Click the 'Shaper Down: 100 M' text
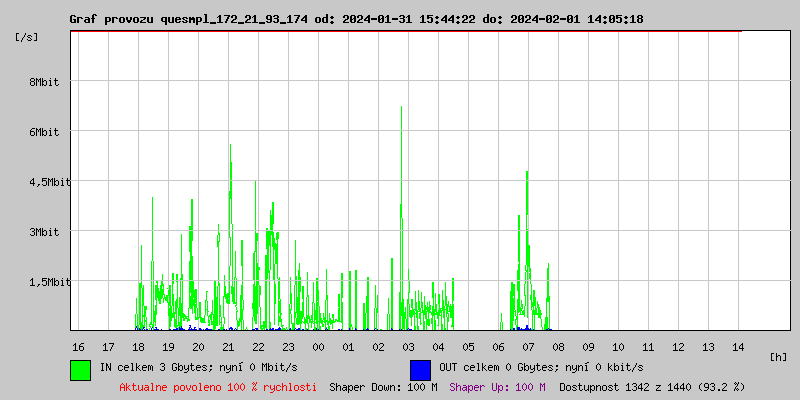This screenshot has height=400, width=800. pyautogui.click(x=383, y=386)
